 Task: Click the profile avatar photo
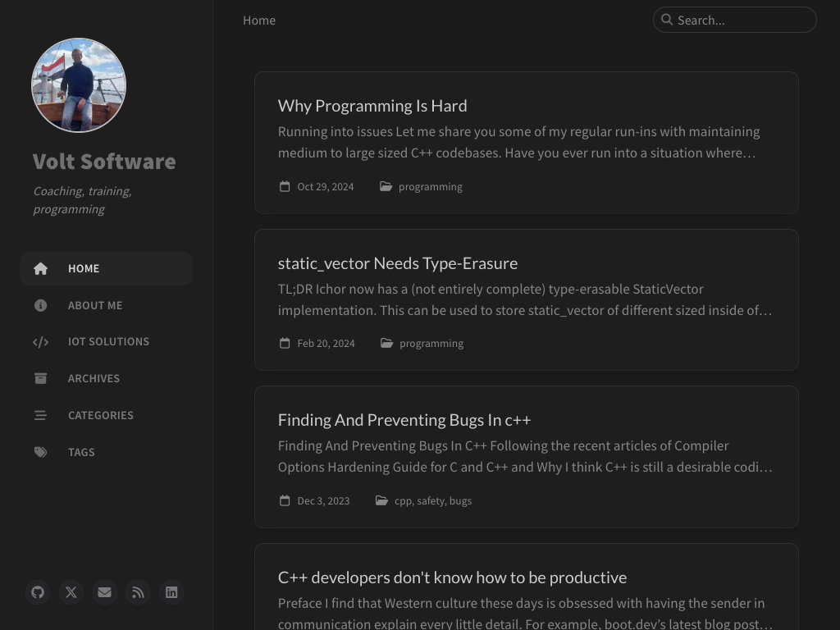coord(79,85)
